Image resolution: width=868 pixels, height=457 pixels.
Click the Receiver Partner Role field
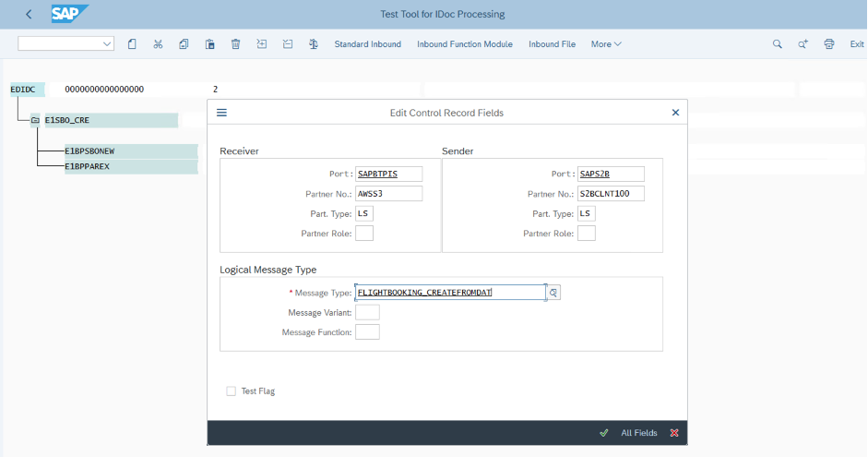tap(364, 234)
